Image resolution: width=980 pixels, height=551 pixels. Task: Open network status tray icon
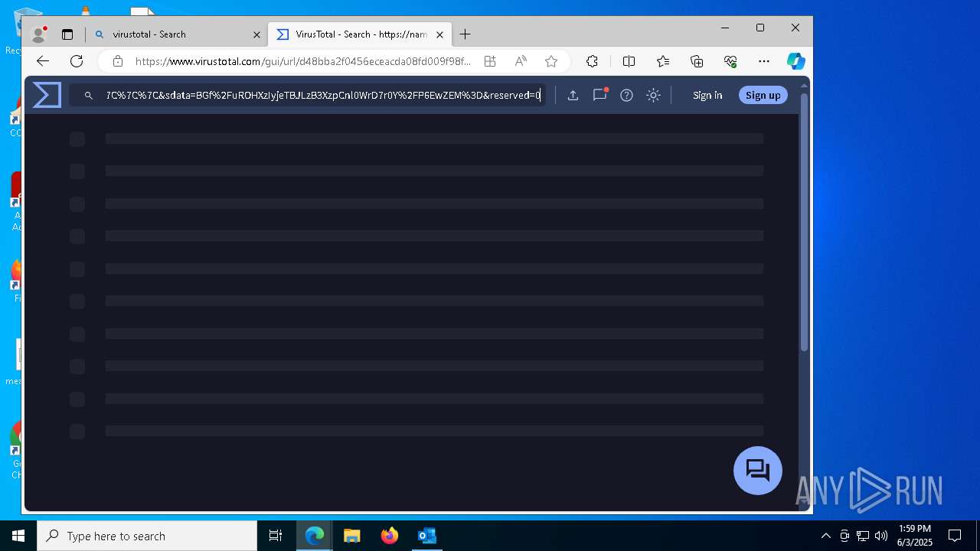coord(863,536)
